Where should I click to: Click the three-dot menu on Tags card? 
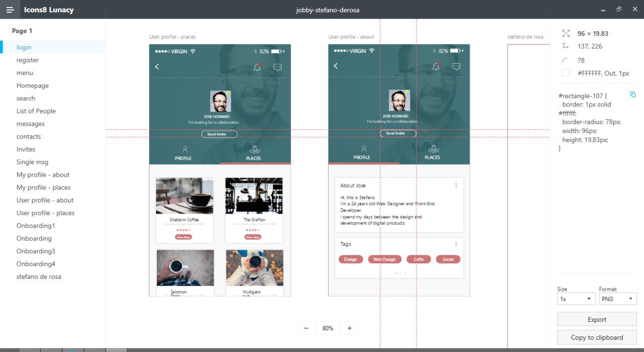click(x=456, y=244)
